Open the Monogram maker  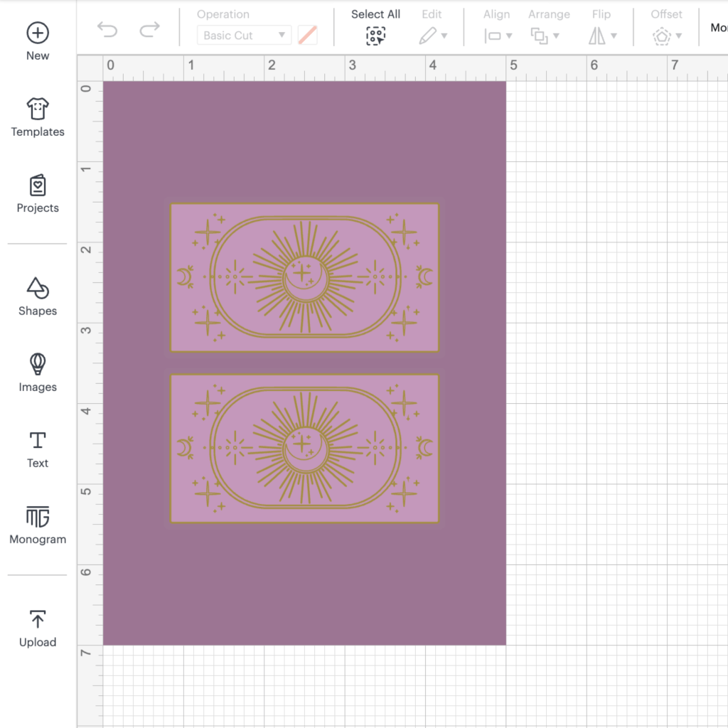click(x=38, y=517)
